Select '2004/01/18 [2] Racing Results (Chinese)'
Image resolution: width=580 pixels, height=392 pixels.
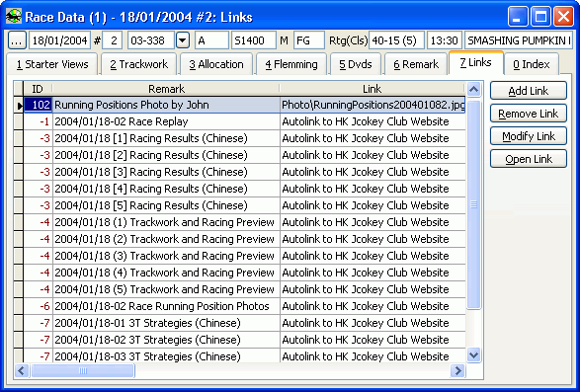coord(166,155)
